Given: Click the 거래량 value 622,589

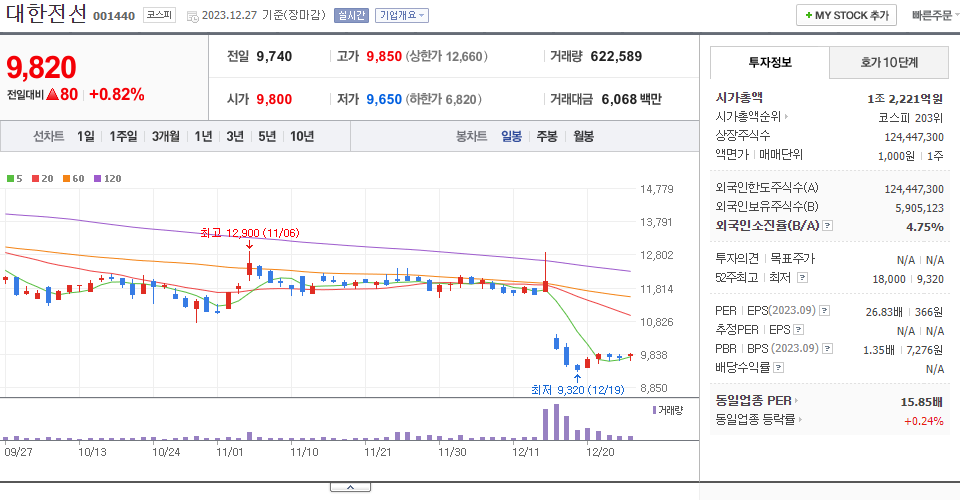Looking at the screenshot, I should 616,56.
